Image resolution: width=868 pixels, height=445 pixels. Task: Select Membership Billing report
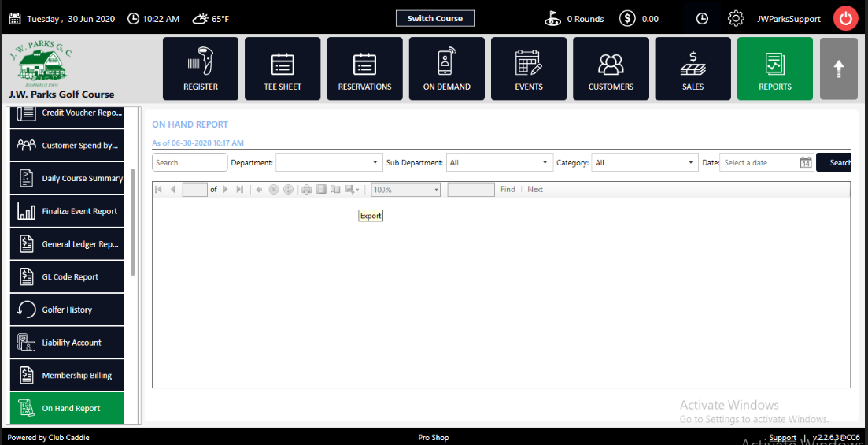tap(67, 375)
